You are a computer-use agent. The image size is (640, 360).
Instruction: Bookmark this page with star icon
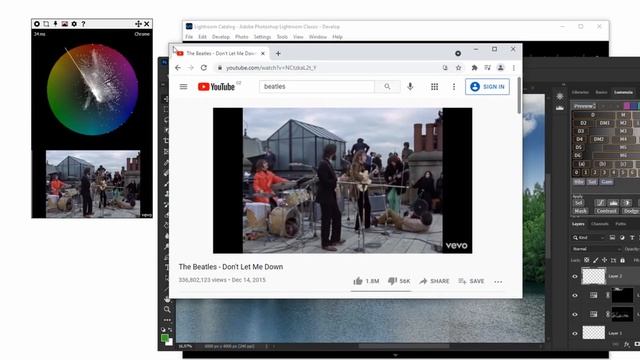[458, 68]
